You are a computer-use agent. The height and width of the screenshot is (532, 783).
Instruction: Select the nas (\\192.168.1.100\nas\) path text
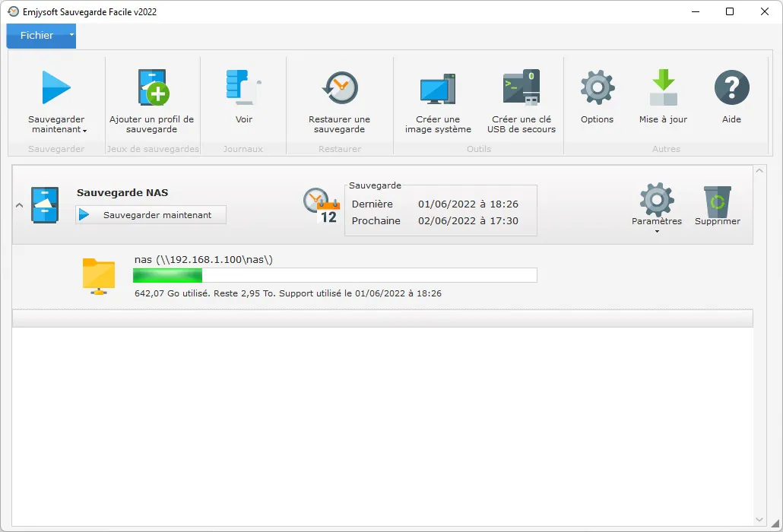pyautogui.click(x=204, y=259)
